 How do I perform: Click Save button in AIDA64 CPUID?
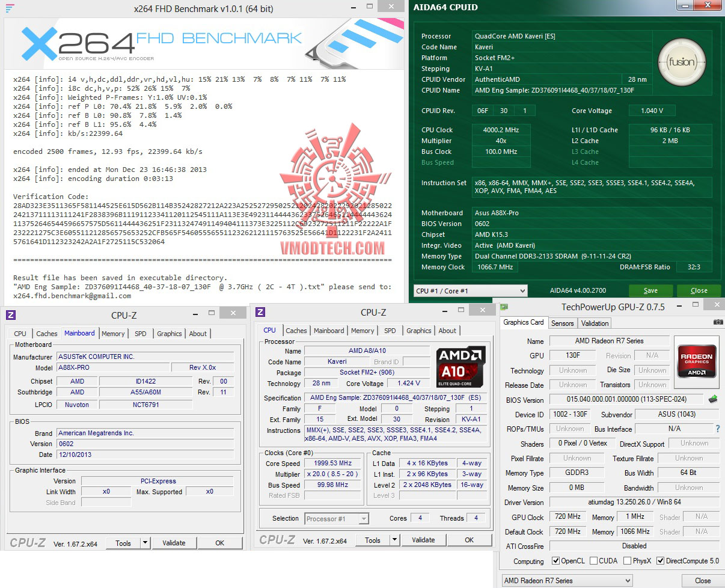point(650,291)
